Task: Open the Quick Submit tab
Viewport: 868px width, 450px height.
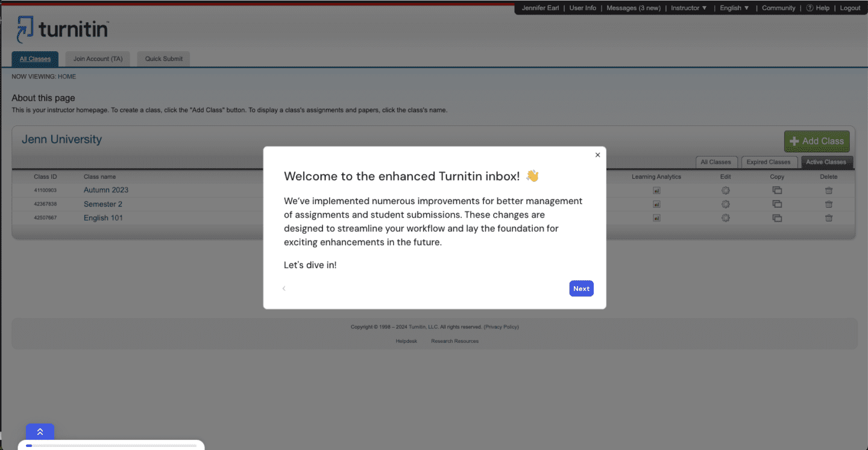Action: 163,59
